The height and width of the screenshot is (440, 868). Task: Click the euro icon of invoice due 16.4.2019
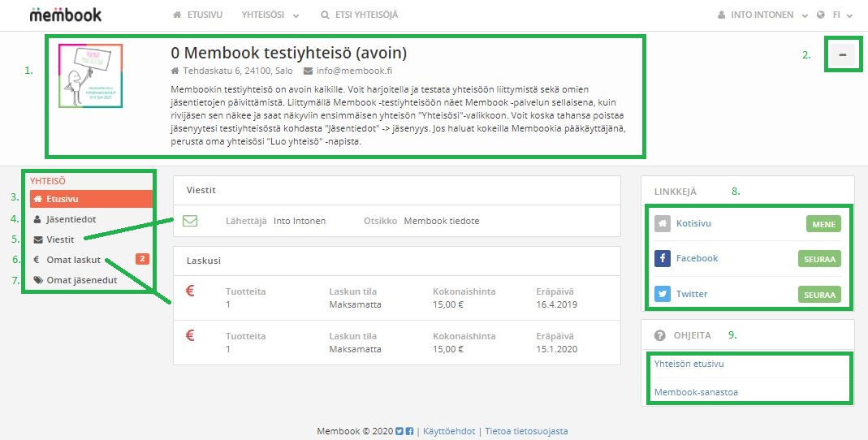tap(190, 290)
